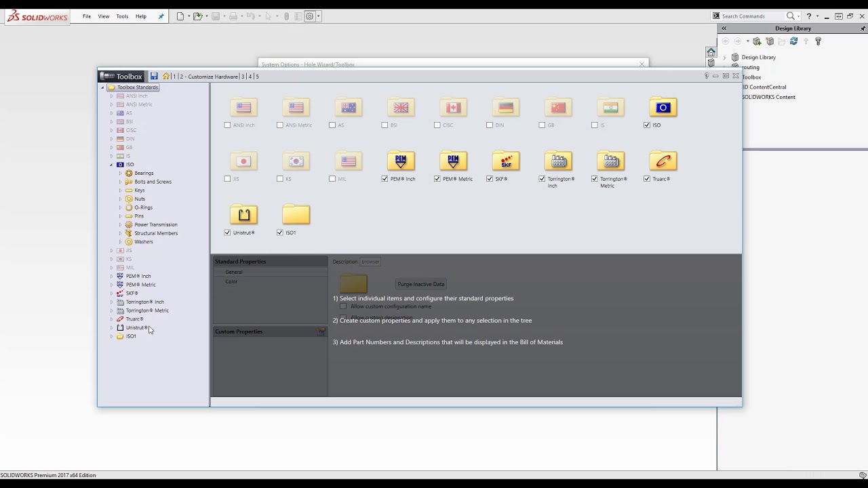Screen dimensions: 868x488
Task: Select Power Transmission in the ISO tree
Action: tap(156, 224)
